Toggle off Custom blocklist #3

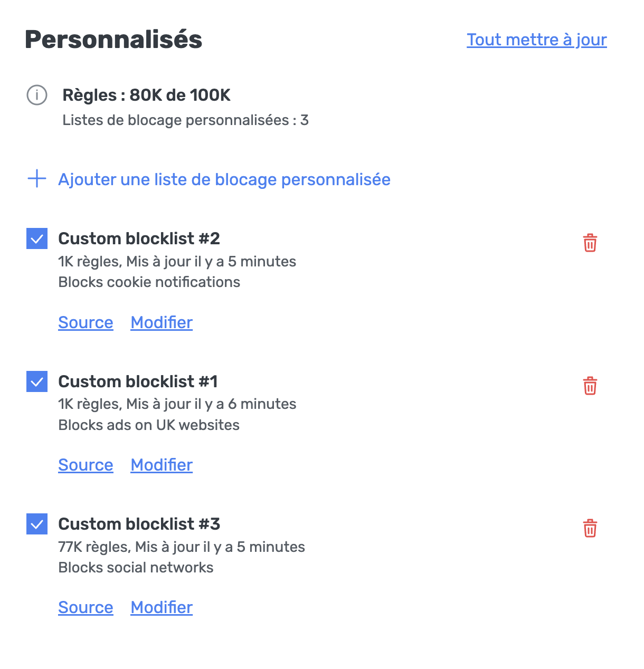[x=36, y=524]
